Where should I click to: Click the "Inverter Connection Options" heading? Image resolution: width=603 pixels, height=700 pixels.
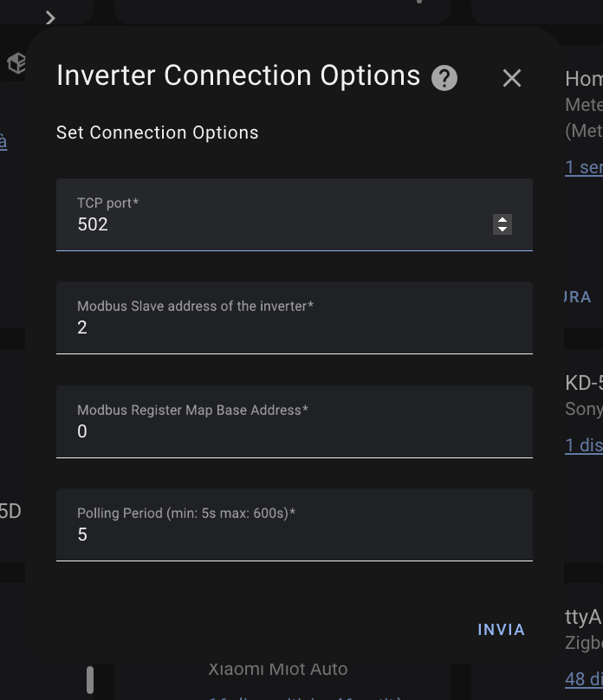click(x=238, y=76)
